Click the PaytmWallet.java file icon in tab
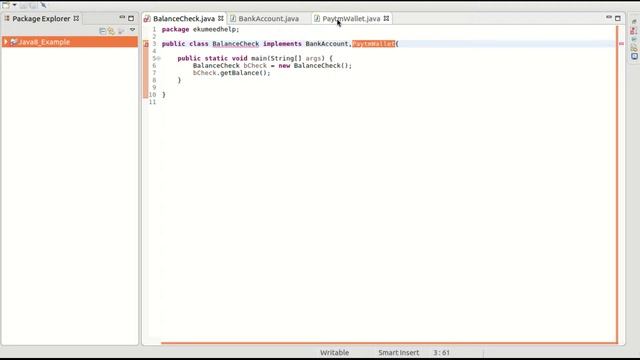 317,18
